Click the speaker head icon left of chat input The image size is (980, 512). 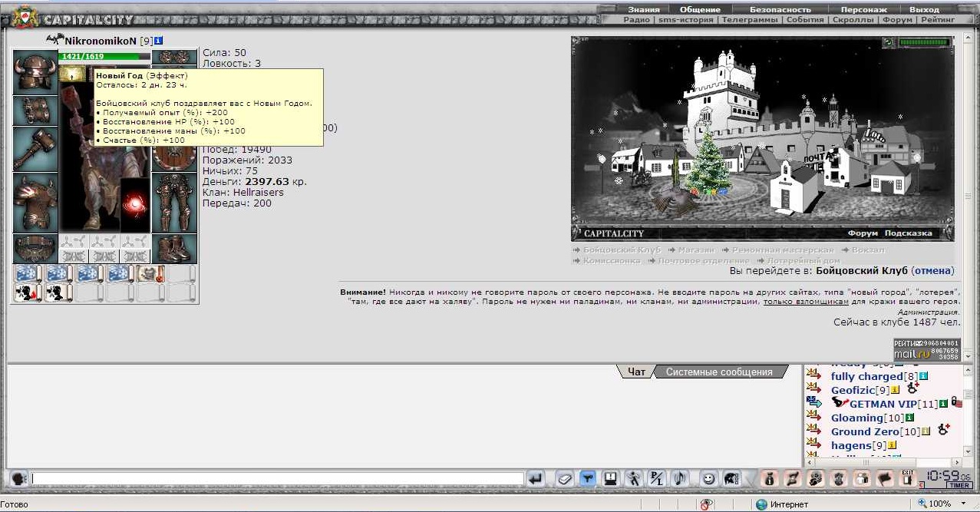19,478
